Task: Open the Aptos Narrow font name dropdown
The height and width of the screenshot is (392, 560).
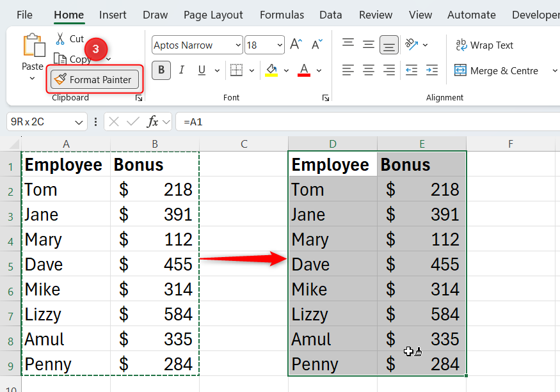Action: click(x=238, y=45)
